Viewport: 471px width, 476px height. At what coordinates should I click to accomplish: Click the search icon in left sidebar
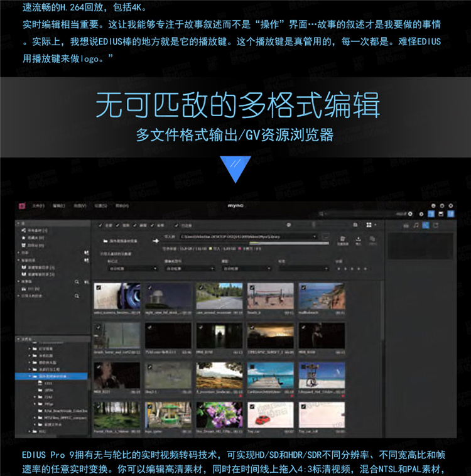click(x=77, y=282)
